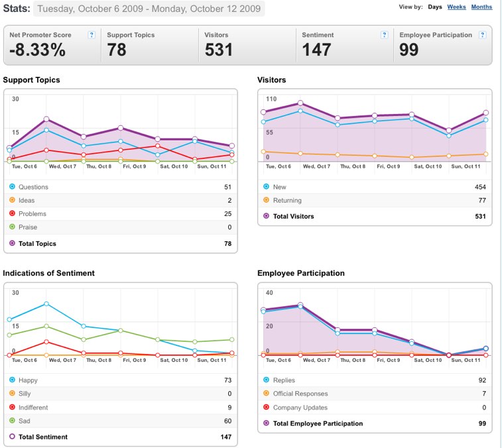Image resolution: width=502 pixels, height=448 pixels.
Task: Click the Total Topics row label
Action: coord(37,243)
